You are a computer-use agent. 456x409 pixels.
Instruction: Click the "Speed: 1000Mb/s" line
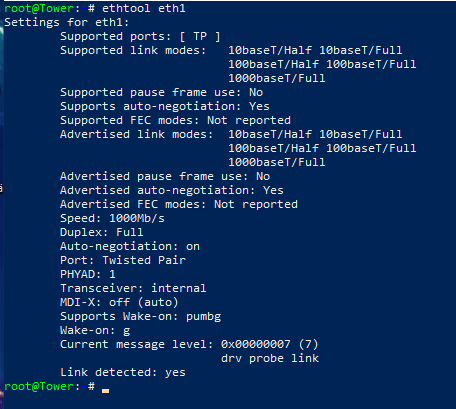112,218
